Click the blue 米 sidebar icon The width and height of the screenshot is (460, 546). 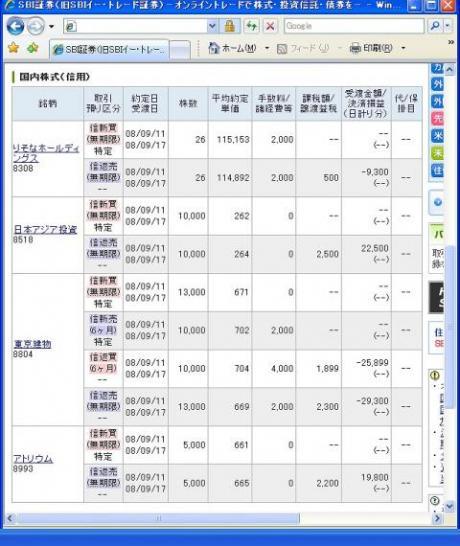click(x=438, y=136)
